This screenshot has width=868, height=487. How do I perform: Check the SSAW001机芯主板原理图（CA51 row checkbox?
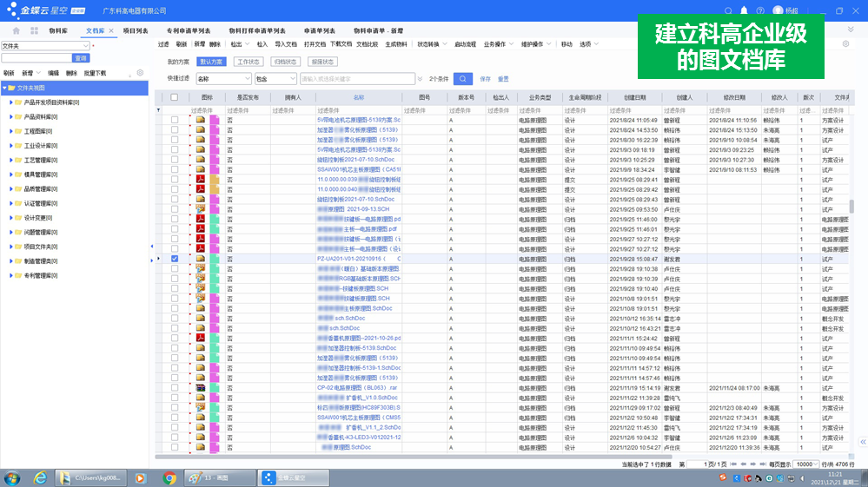175,169
